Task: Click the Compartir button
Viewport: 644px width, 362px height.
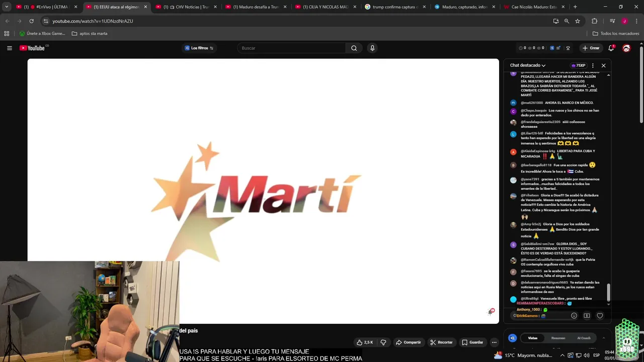Action: point(408,342)
